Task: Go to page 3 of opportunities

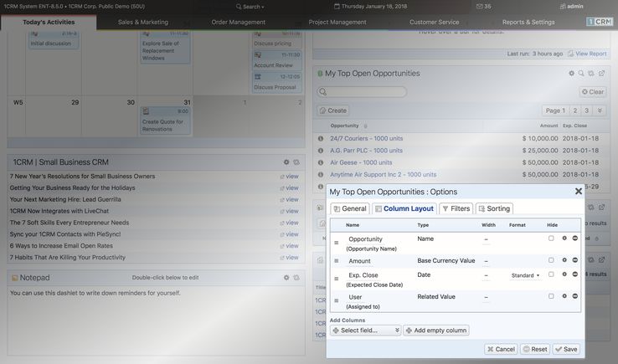Action: pyautogui.click(x=587, y=110)
